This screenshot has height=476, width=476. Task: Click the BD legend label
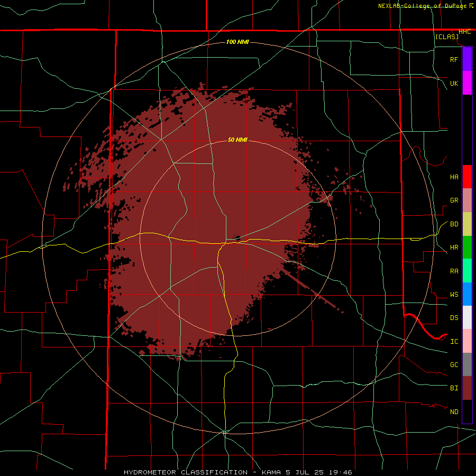454,224
